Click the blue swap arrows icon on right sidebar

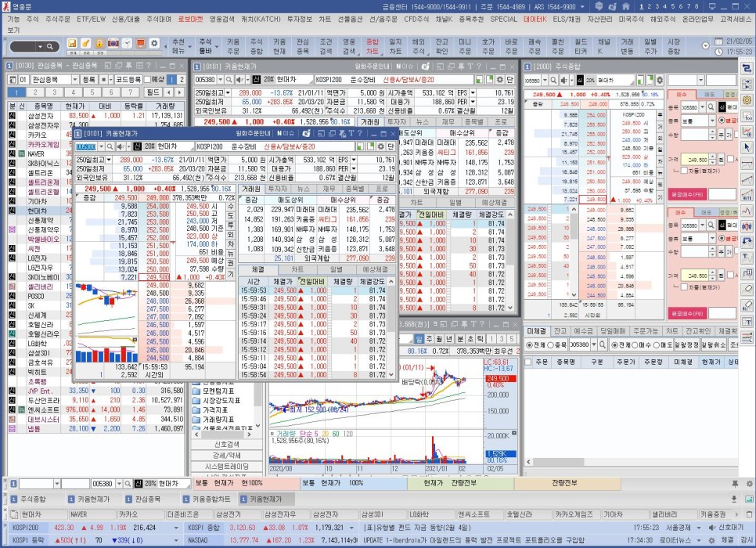click(x=747, y=68)
